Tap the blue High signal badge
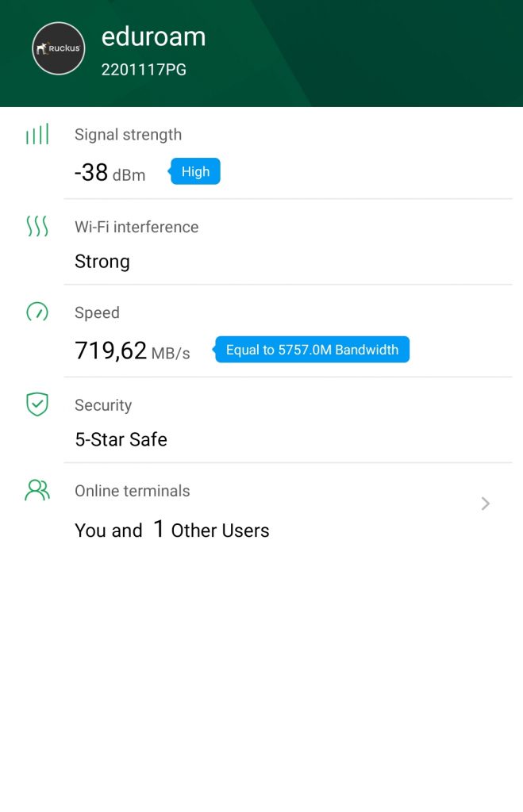This screenshot has height=812, width=523. 195,171
